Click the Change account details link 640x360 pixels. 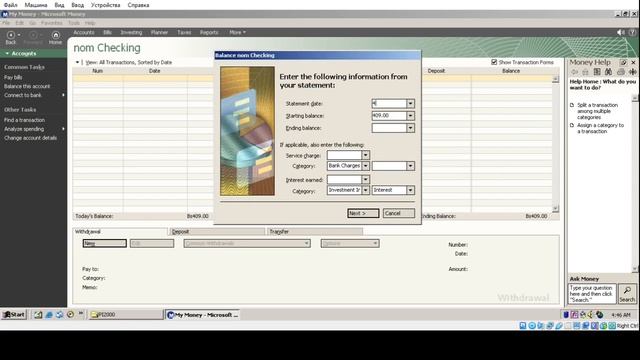[30, 138]
